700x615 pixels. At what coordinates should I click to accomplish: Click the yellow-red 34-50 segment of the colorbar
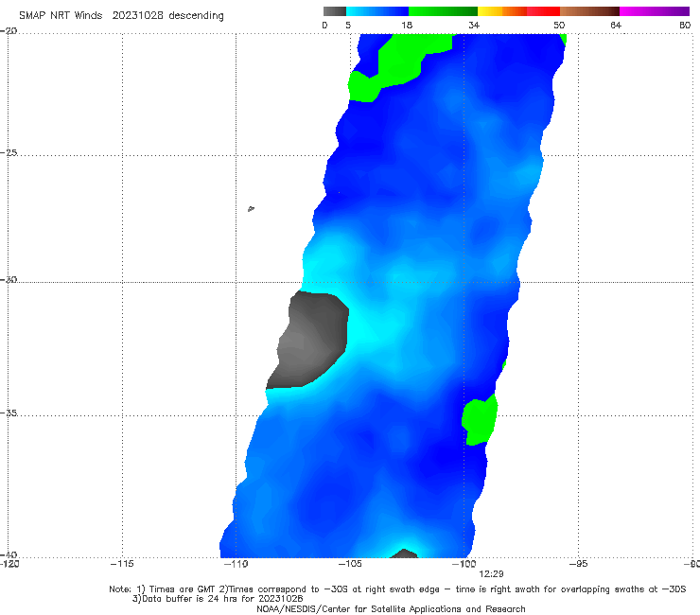tap(518, 11)
